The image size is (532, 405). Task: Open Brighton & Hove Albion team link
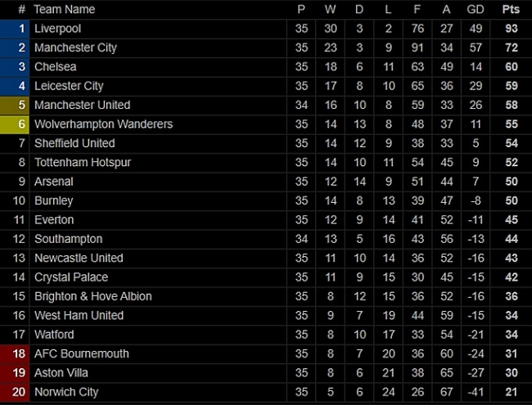click(x=93, y=296)
